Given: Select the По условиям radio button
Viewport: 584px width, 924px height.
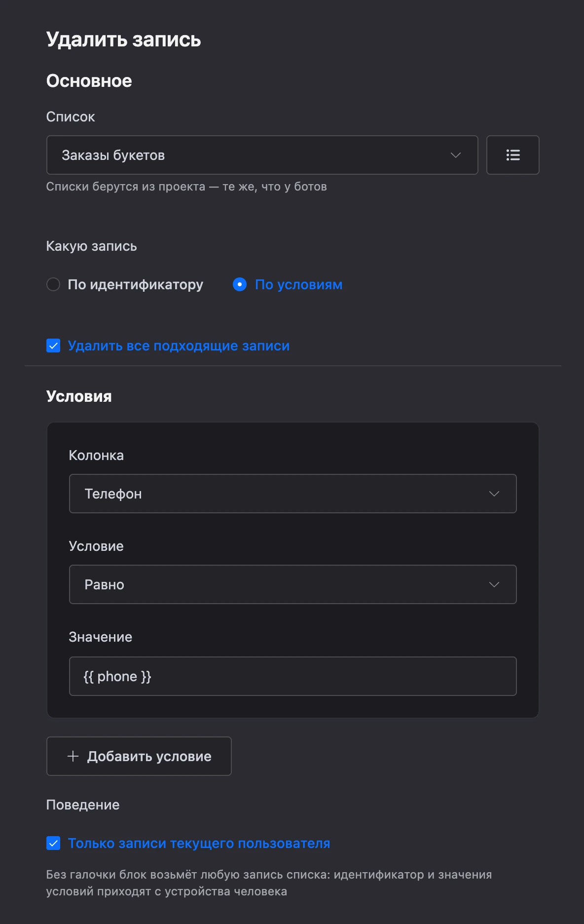Looking at the screenshot, I should coord(240,284).
